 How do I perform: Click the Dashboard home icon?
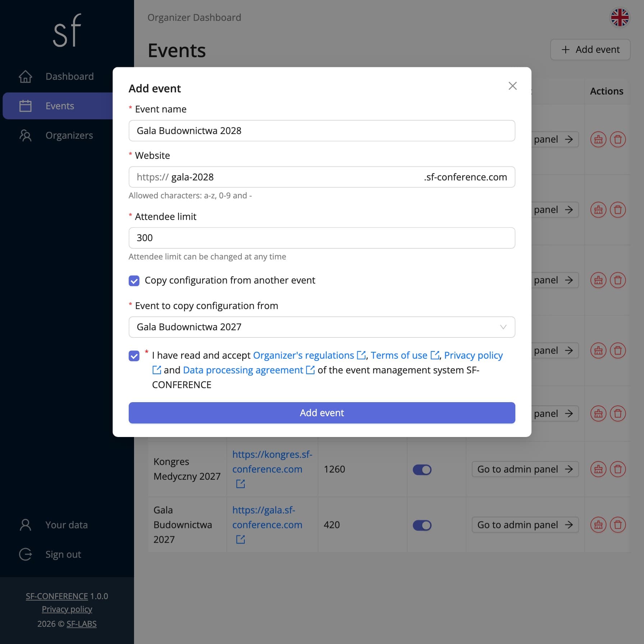[26, 77]
